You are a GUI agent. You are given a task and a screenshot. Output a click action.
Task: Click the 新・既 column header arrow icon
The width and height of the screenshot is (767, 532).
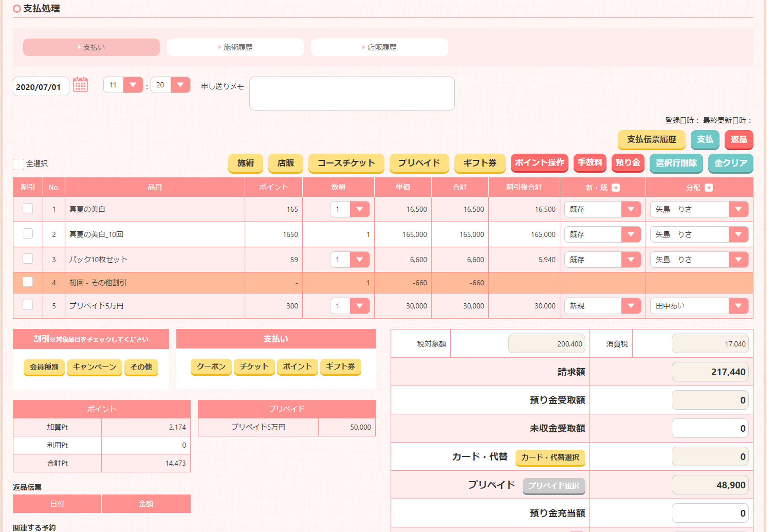pyautogui.click(x=616, y=188)
